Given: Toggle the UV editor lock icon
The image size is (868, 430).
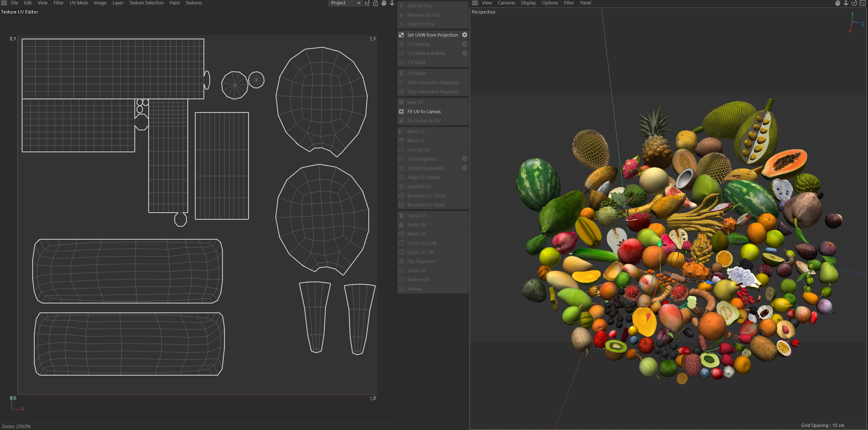Looking at the screenshot, I should click(x=375, y=3).
